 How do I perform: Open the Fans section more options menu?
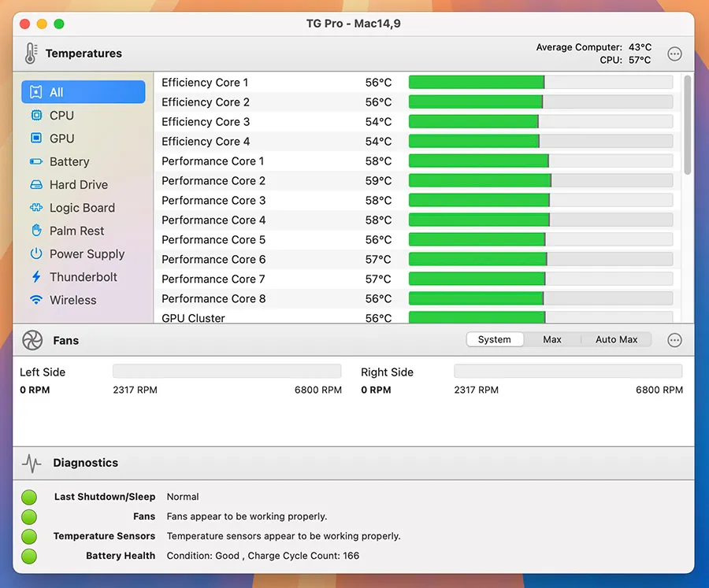[674, 340]
